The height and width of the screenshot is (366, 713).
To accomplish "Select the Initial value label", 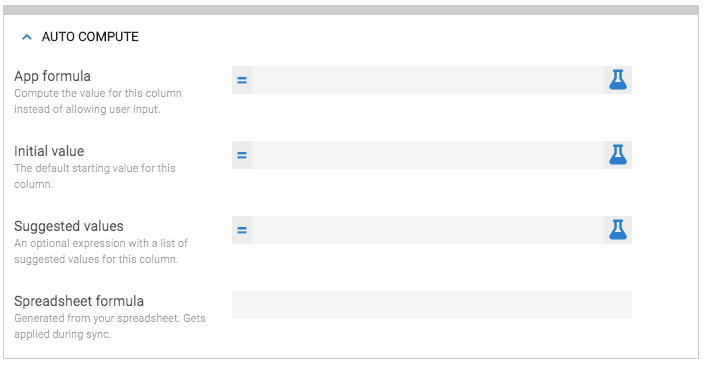I will point(49,151).
